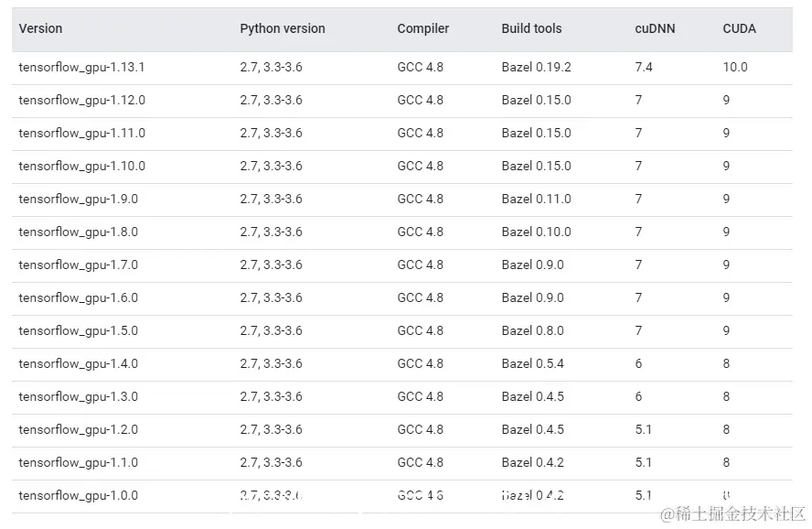812x529 pixels.
Task: Click the Compiler column header
Action: (422, 28)
